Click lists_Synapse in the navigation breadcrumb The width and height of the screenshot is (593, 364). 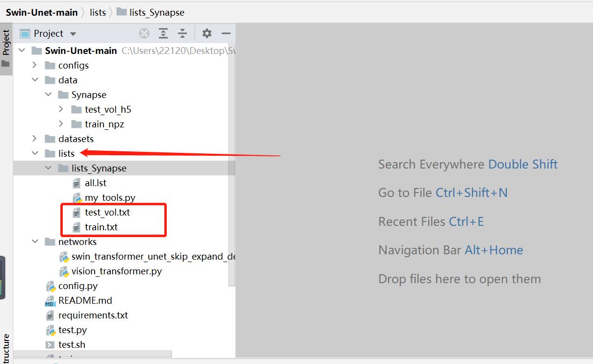157,12
